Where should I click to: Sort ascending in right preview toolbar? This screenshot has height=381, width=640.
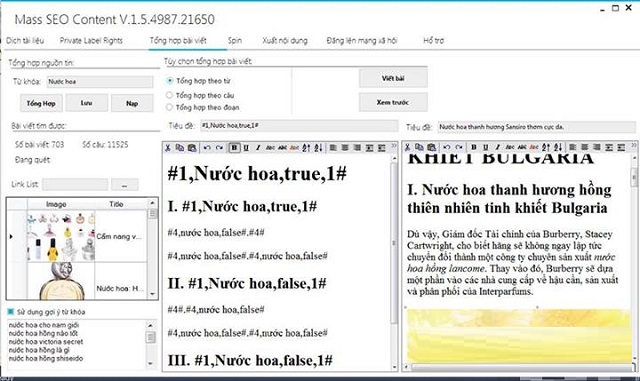point(546,147)
